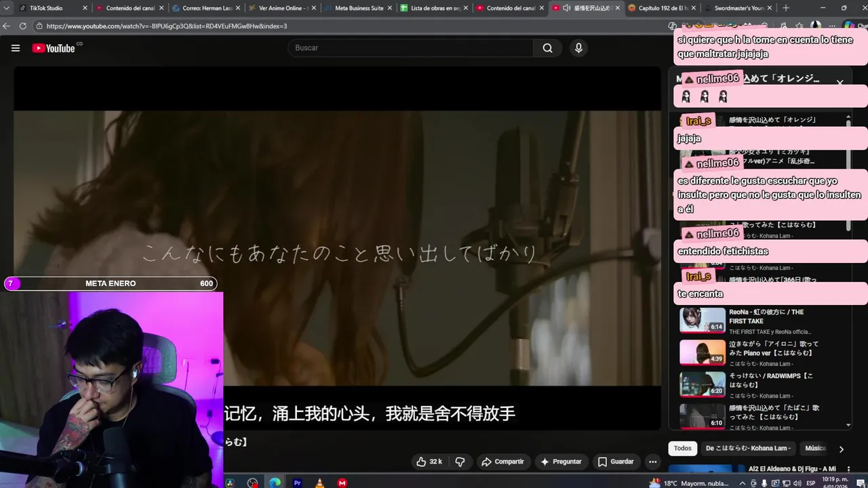The height and width of the screenshot is (488, 868).
Task: Switch to the TikTok Studio tab
Action: point(46,8)
